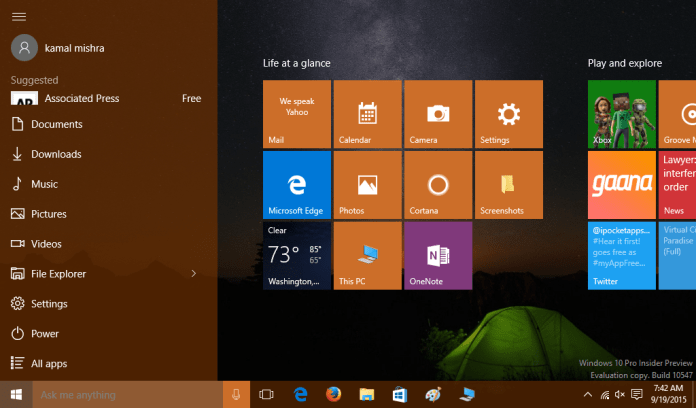The height and width of the screenshot is (408, 696).
Task: Click the clock showing 7:42 AM
Action: [669, 394]
